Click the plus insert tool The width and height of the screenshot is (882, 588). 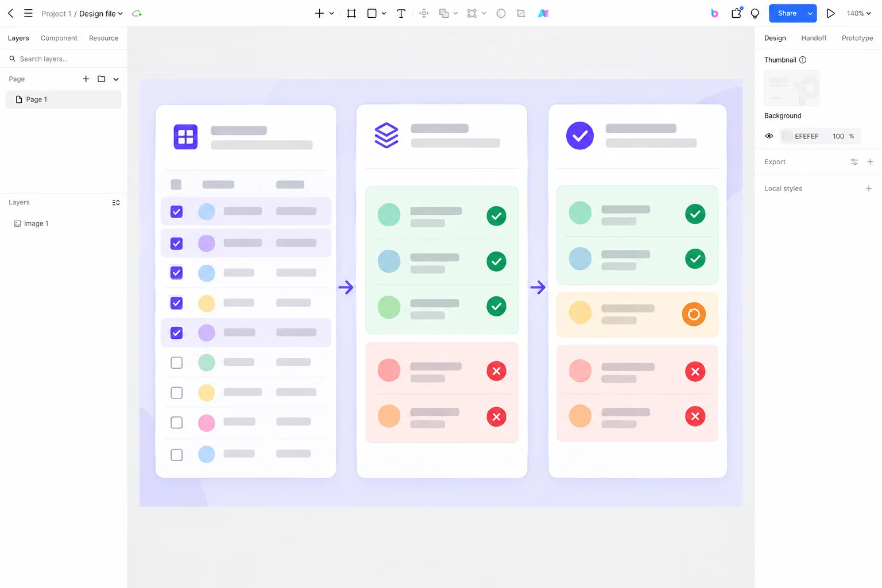pos(320,13)
